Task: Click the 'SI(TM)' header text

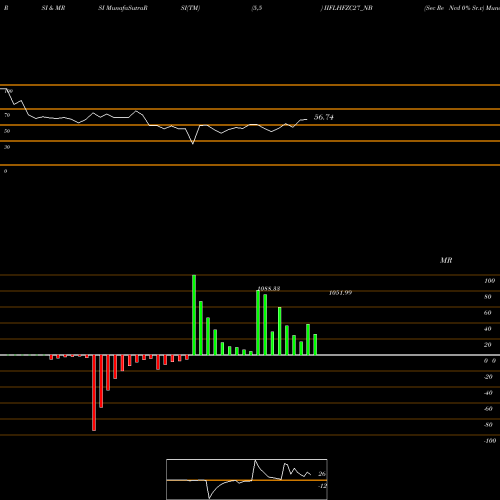Action: [190, 8]
